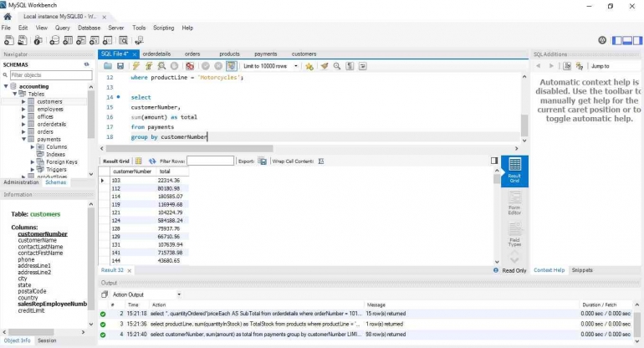This screenshot has height=348, width=644.
Task: Open the Session info tab
Action: pyautogui.click(x=47, y=340)
